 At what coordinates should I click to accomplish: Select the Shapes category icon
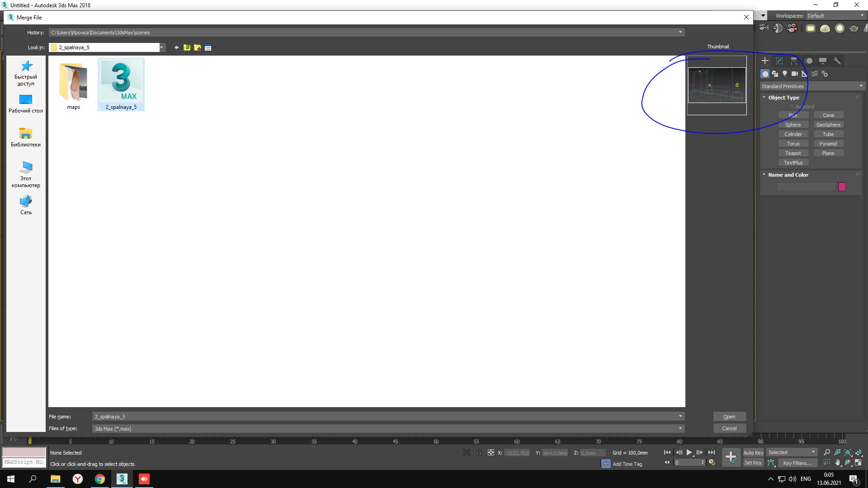775,74
